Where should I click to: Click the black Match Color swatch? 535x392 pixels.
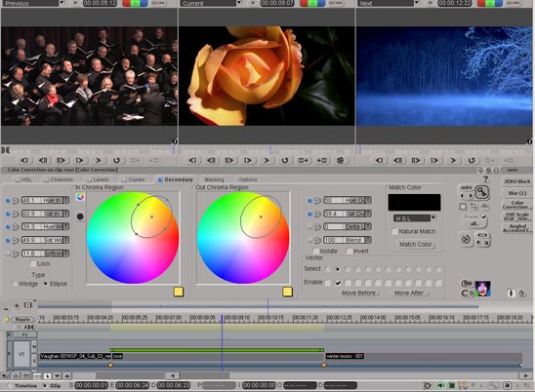point(414,202)
